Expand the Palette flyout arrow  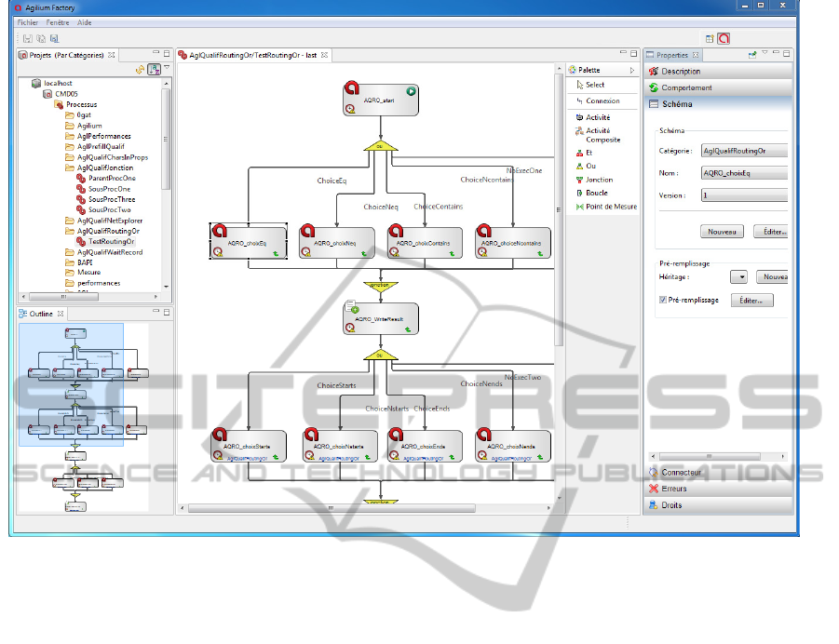click(632, 70)
